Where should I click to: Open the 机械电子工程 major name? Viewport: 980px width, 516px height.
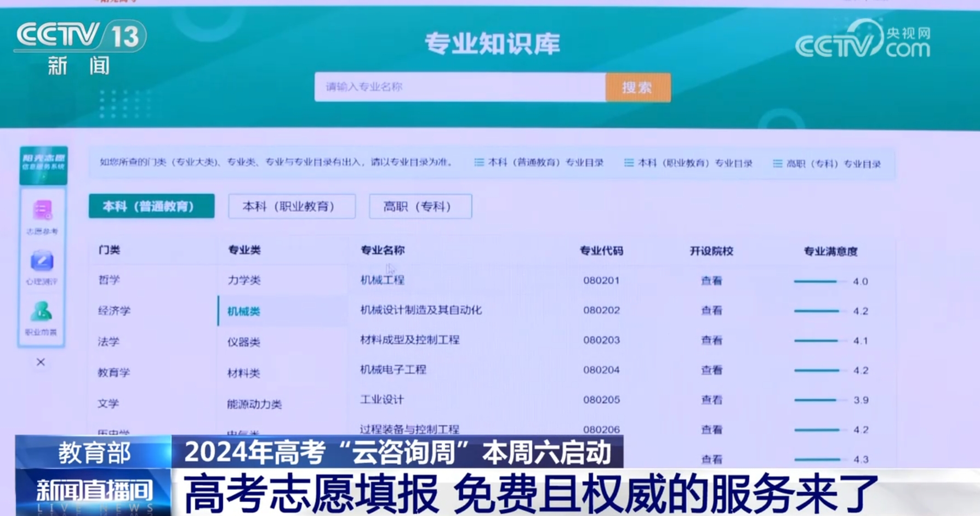coord(393,370)
